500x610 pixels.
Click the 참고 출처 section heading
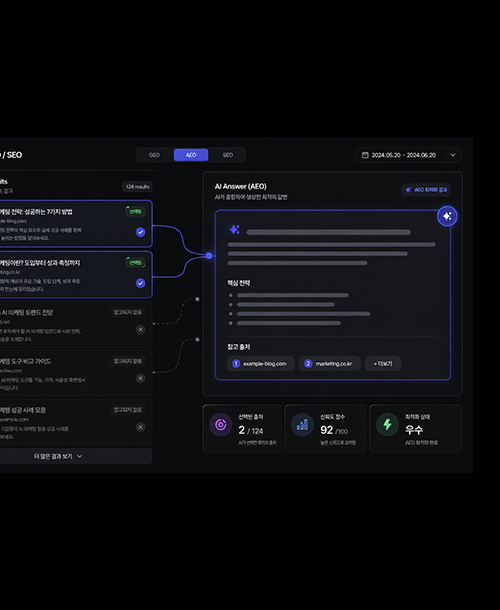[239, 347]
